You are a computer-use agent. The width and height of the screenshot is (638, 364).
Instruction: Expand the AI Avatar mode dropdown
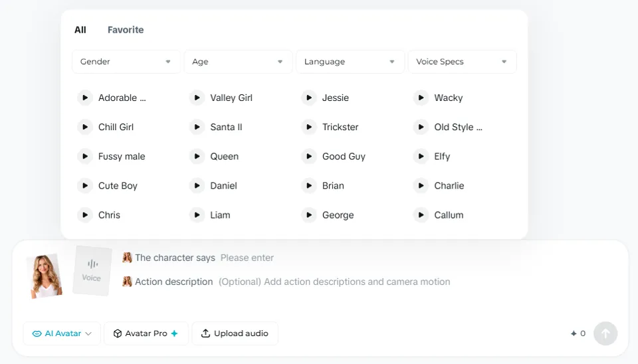coord(62,333)
